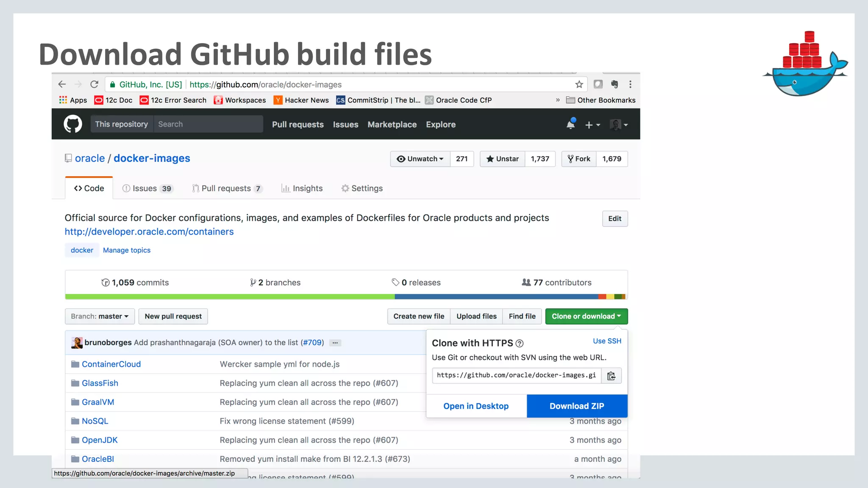Open the Branch: master dropdown

[x=100, y=316]
